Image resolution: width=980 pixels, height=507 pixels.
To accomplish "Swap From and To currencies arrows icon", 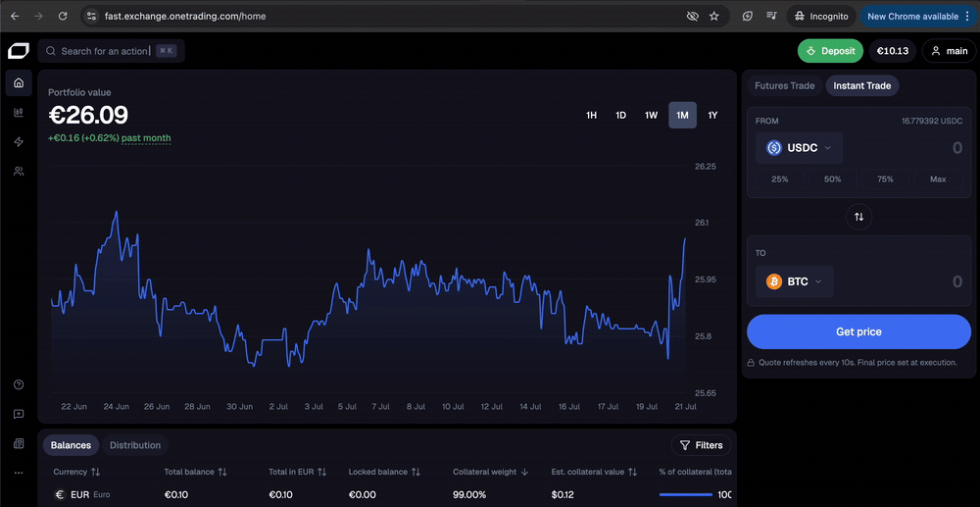I will [858, 217].
